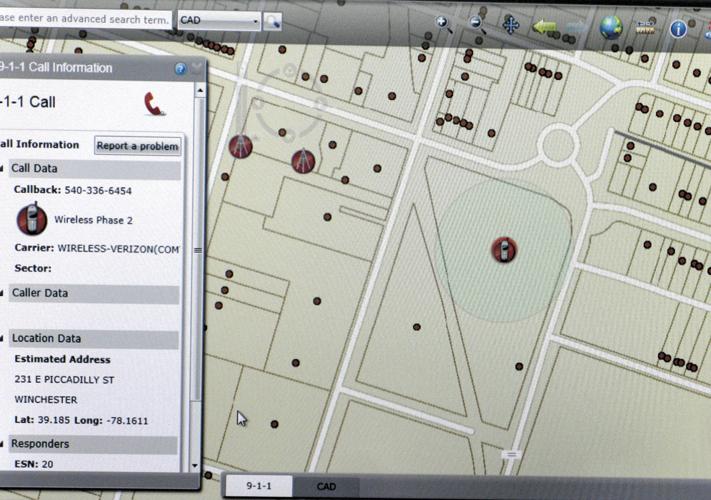Switch to the CAD bottom tab
This screenshot has width=711, height=500.
pos(326,487)
